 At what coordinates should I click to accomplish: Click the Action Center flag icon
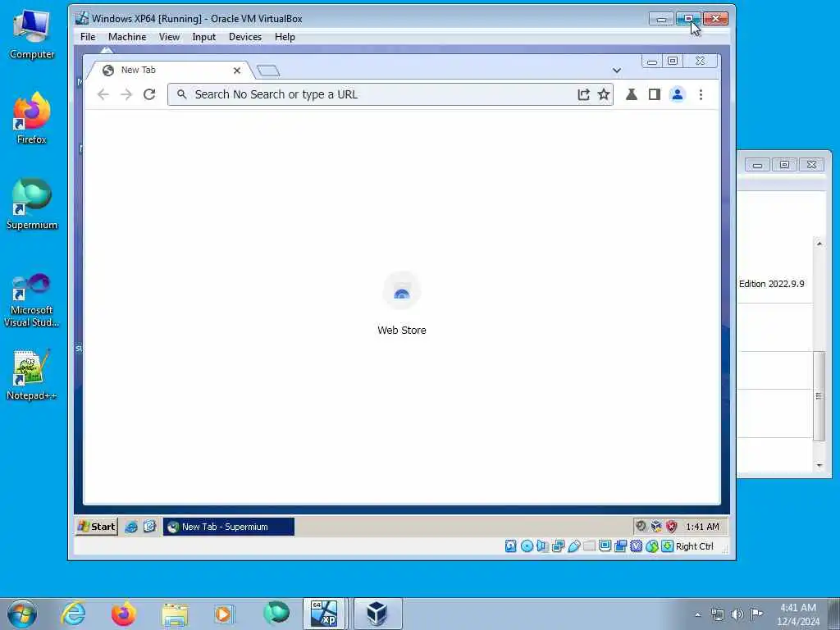(756, 614)
